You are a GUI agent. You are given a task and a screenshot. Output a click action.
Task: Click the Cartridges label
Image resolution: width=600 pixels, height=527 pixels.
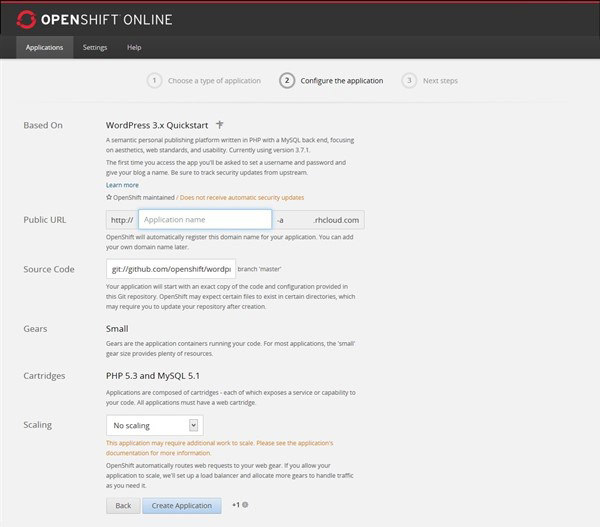pos(44,376)
